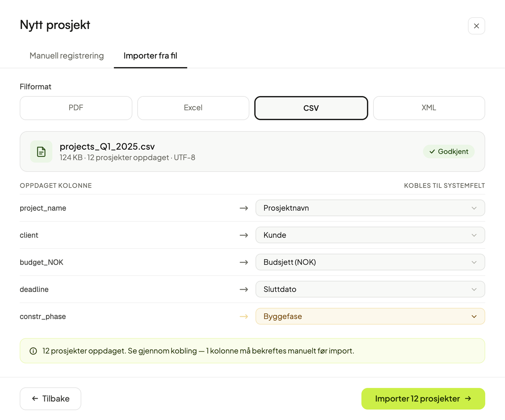
Task: Choose PDF file format
Action: (76, 108)
